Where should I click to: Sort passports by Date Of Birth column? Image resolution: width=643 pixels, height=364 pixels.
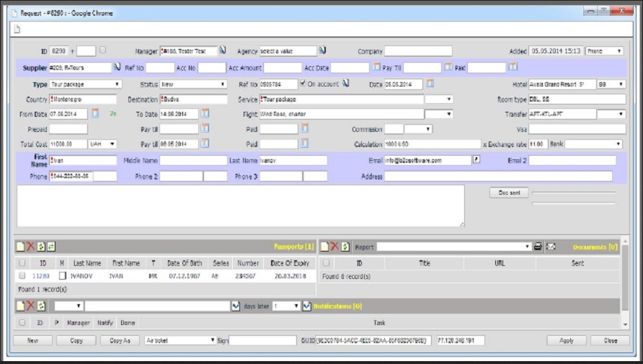[183, 264]
